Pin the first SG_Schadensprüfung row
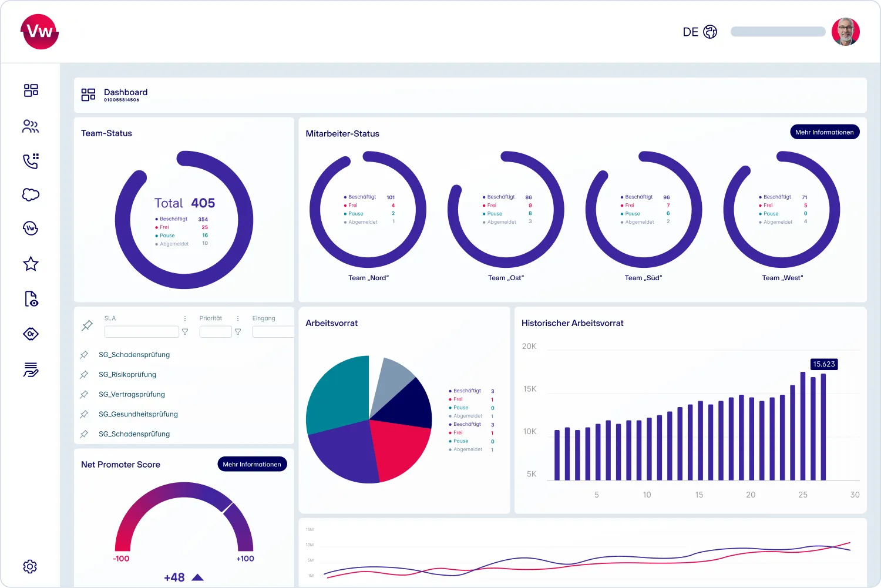This screenshot has width=881, height=588. [84, 355]
